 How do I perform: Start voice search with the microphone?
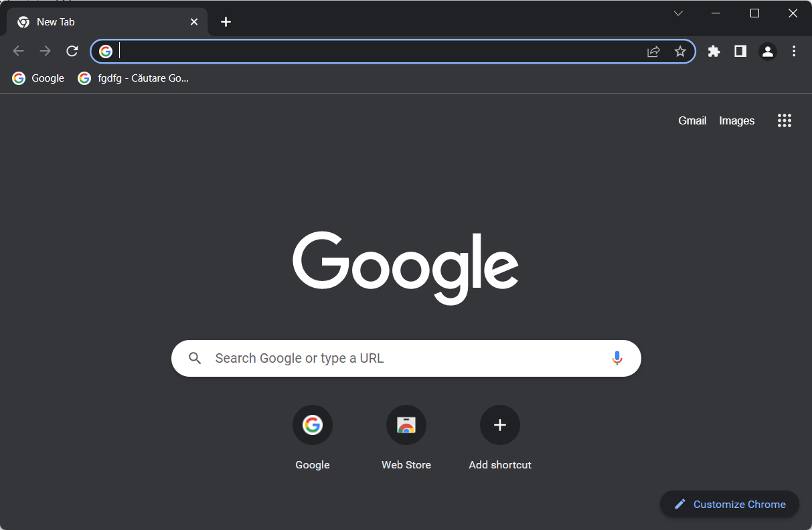[617, 358]
